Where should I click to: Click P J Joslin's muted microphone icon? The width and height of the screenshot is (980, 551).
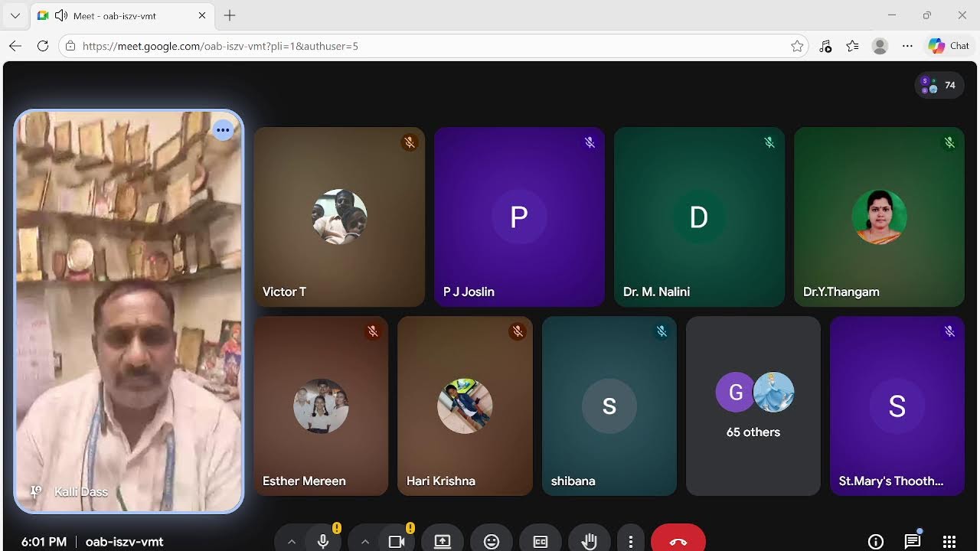[590, 142]
